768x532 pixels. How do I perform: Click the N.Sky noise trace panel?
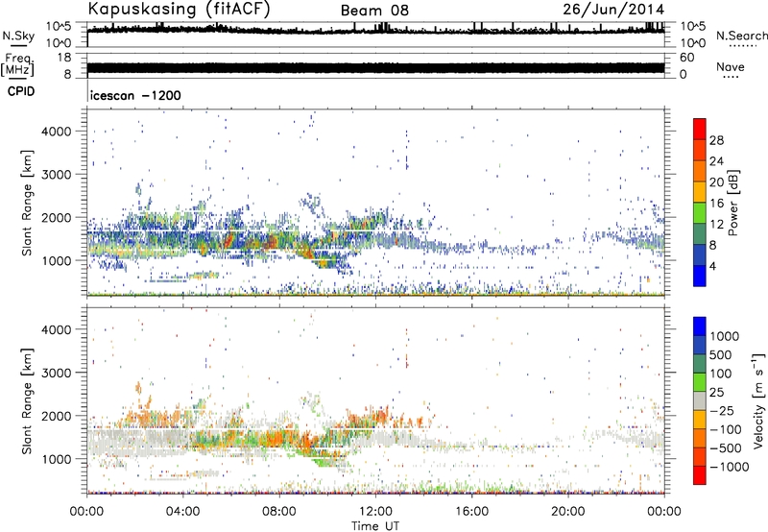coord(375,35)
